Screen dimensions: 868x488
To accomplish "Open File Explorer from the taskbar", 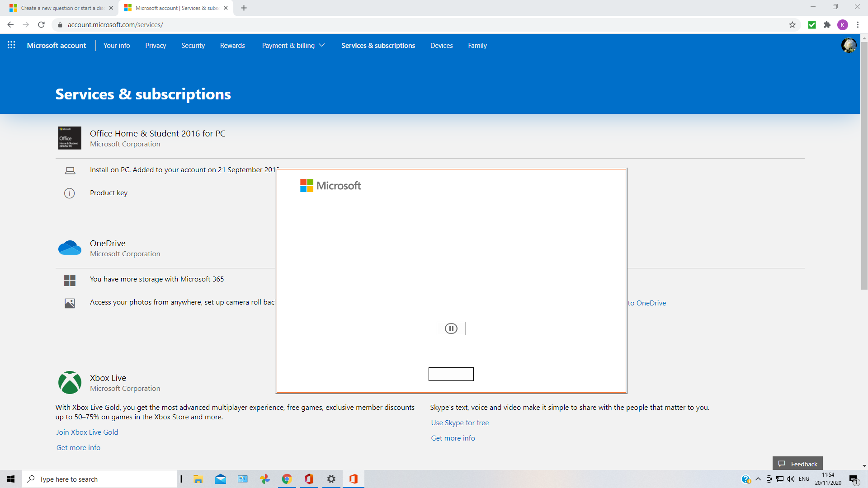I will 198,479.
